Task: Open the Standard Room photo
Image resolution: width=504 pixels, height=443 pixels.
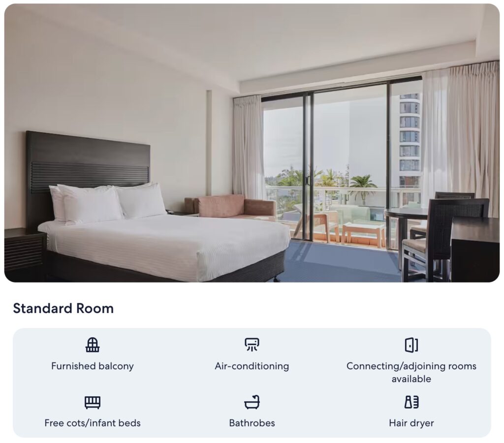Action: point(252,143)
